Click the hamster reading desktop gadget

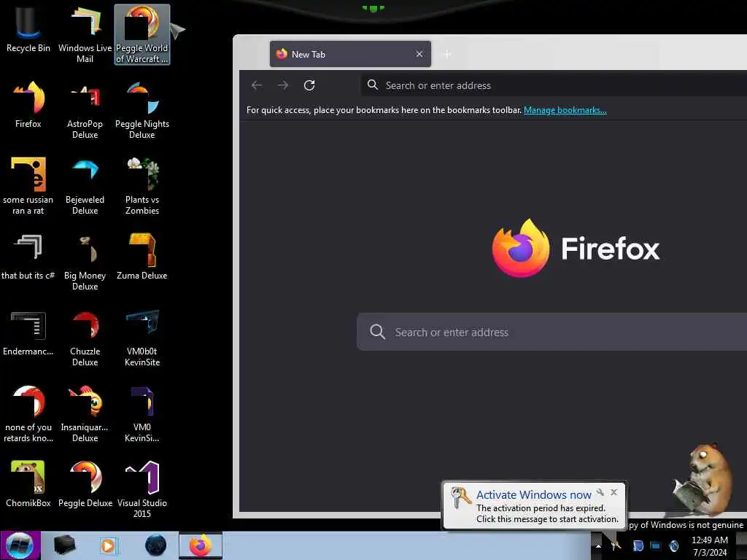[704, 480]
